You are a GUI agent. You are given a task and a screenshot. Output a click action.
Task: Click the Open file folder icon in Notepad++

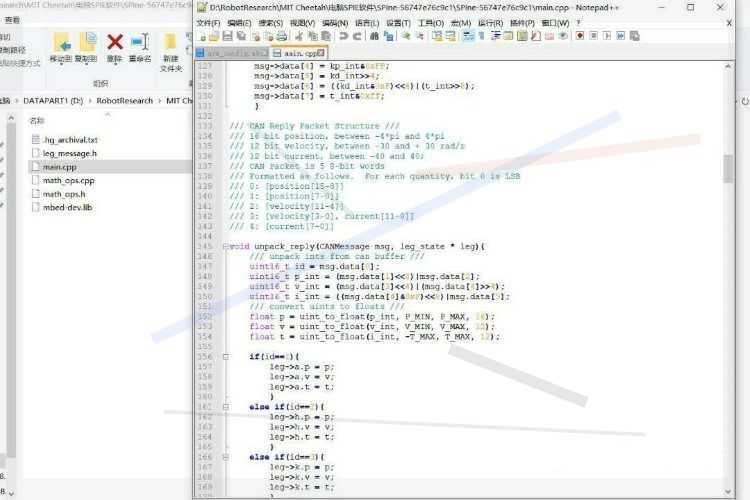(214, 36)
